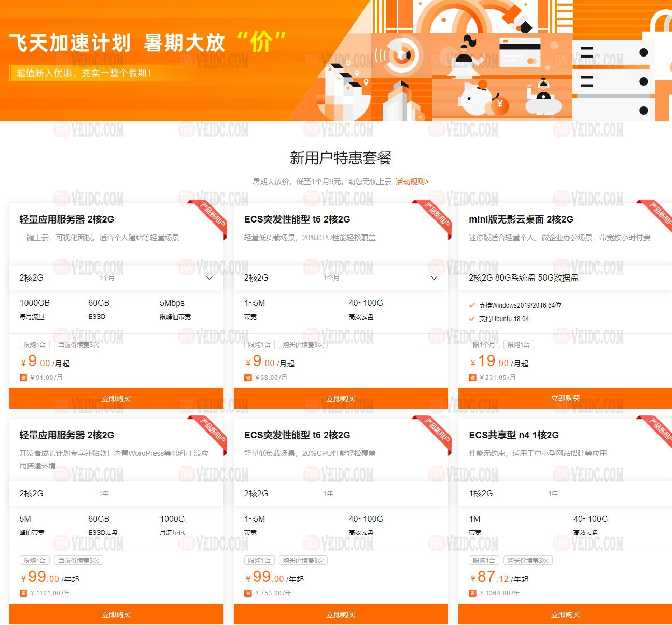
Task: Click the 省 badge showing ¥753.00/年
Action: pyautogui.click(x=248, y=593)
